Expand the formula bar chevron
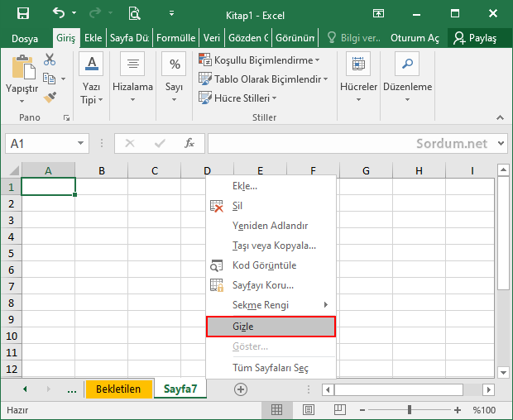 point(501,143)
